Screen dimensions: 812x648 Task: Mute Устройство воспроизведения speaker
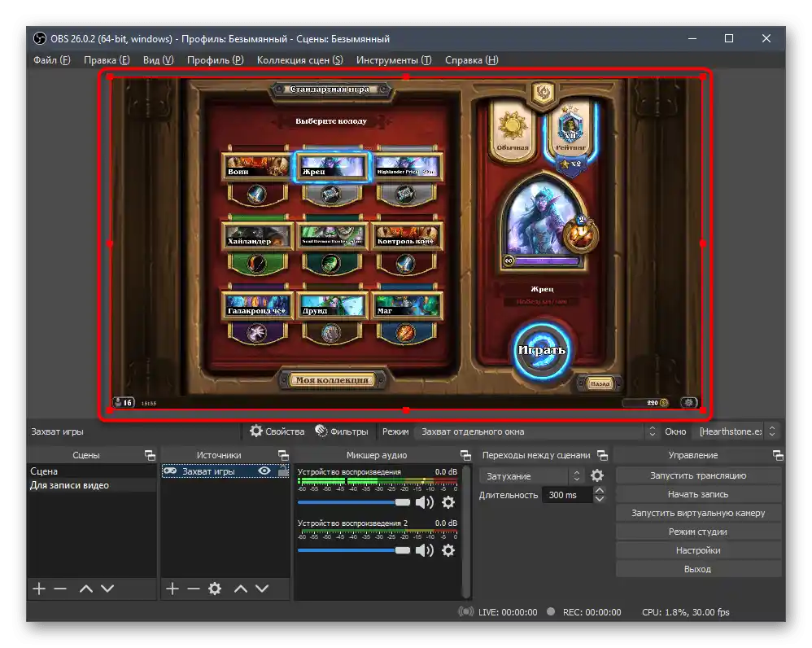coord(425,502)
